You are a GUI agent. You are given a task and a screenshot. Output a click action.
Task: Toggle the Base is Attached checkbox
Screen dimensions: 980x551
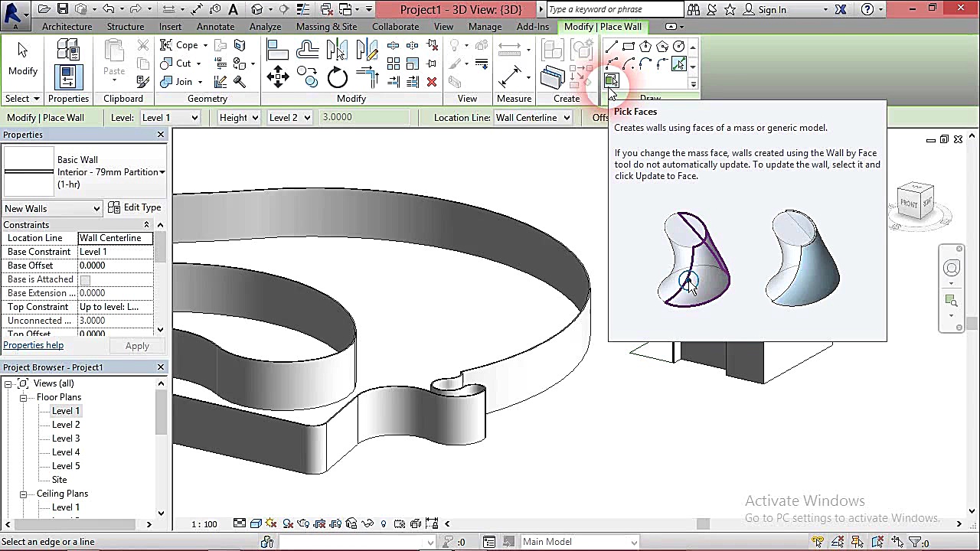coord(85,280)
